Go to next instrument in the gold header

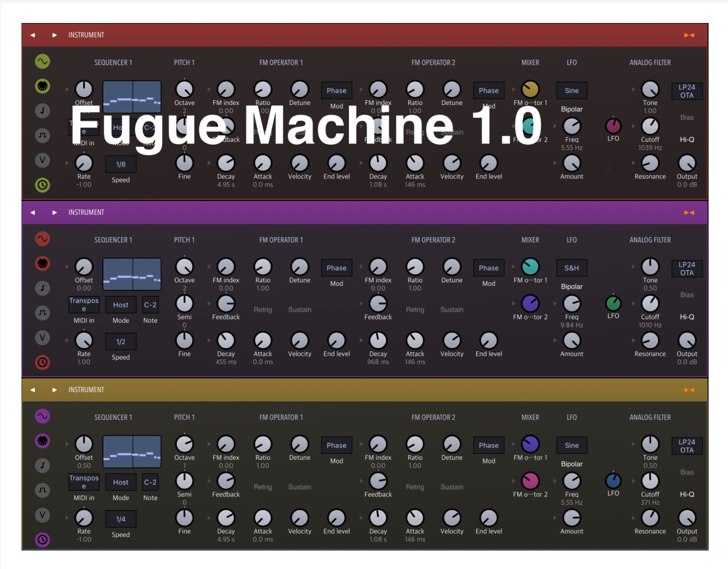coord(54,390)
